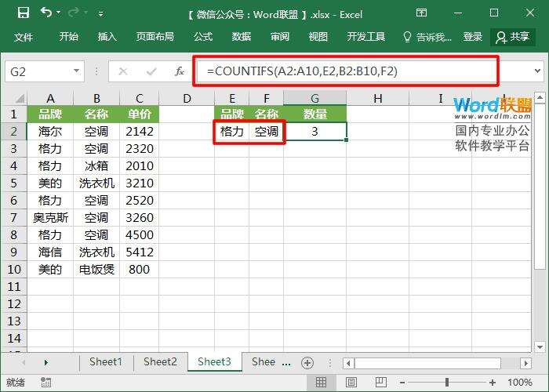Switch to the 开发工具 ribbon tab

pos(366,36)
